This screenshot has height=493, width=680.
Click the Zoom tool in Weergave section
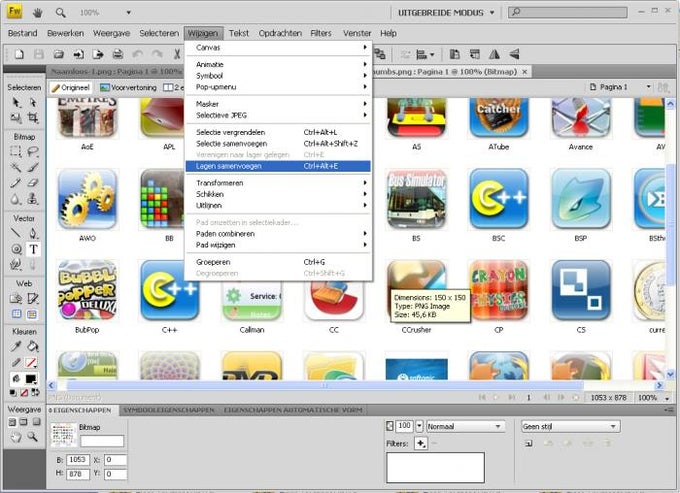(x=33, y=437)
